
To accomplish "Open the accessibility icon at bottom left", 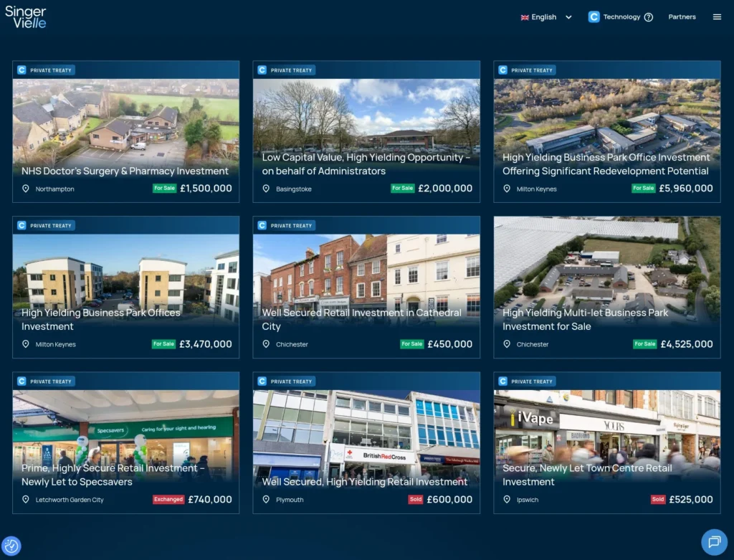I will [x=13, y=546].
